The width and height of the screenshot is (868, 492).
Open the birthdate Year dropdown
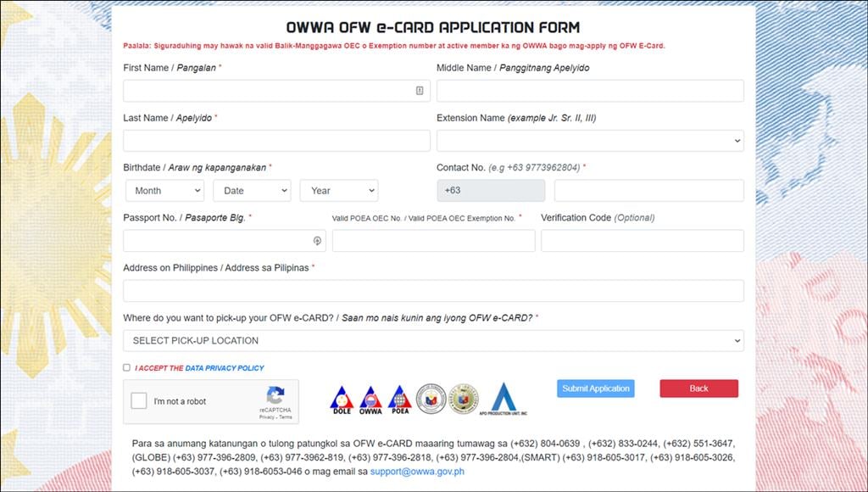click(x=339, y=191)
